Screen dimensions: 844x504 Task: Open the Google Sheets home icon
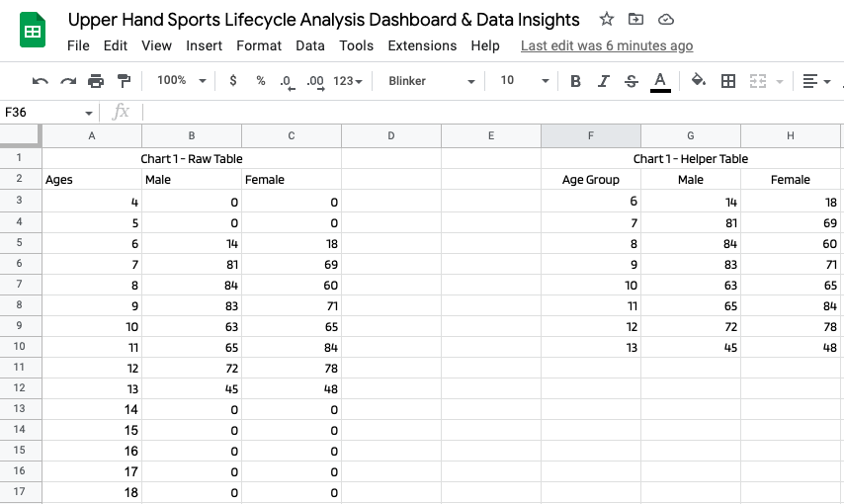tap(33, 31)
